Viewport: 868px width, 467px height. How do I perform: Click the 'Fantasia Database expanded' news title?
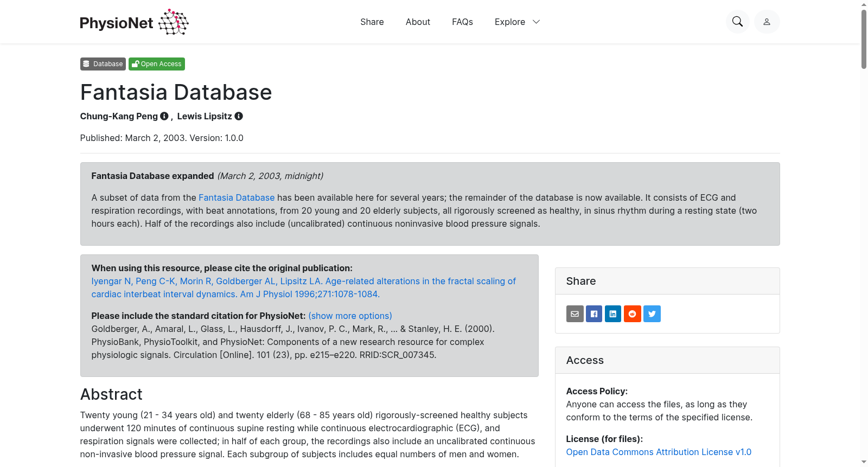pos(152,176)
